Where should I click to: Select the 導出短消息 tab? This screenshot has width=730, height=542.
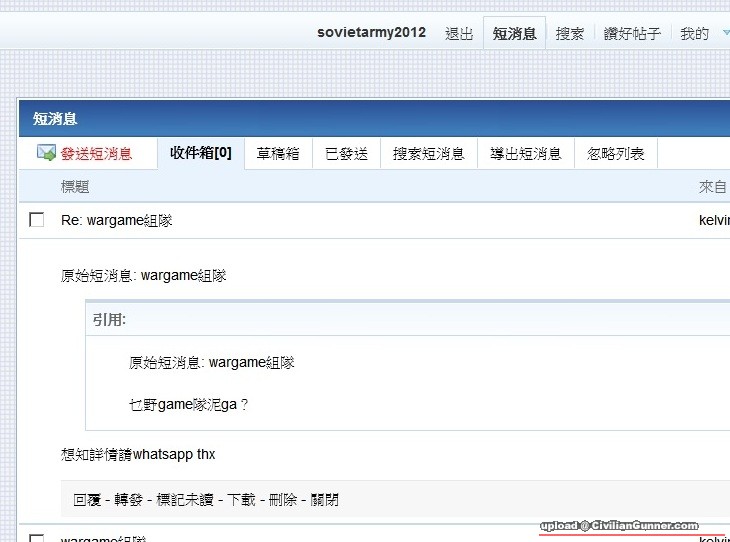pyautogui.click(x=525, y=153)
